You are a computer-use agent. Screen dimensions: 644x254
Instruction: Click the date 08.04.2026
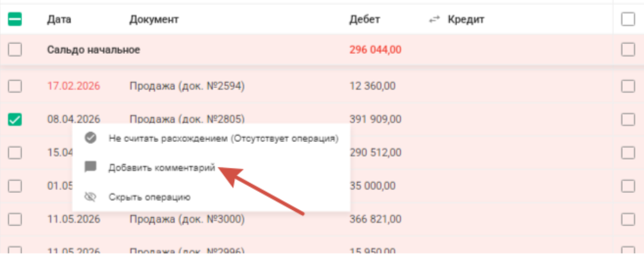74,120
